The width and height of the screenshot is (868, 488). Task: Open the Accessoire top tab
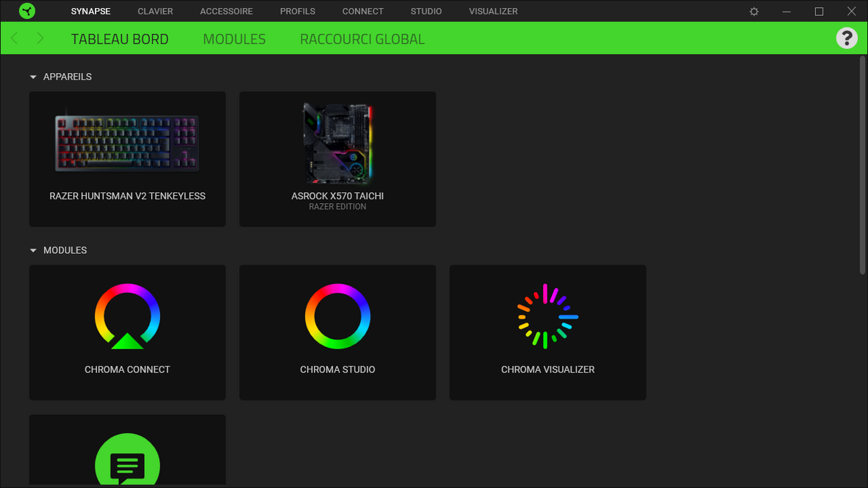[226, 12]
